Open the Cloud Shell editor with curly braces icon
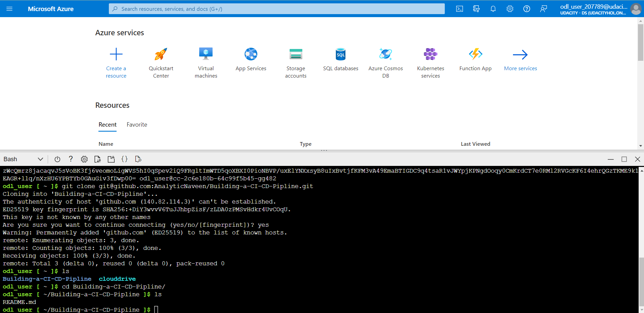The width and height of the screenshot is (644, 313). (x=124, y=159)
